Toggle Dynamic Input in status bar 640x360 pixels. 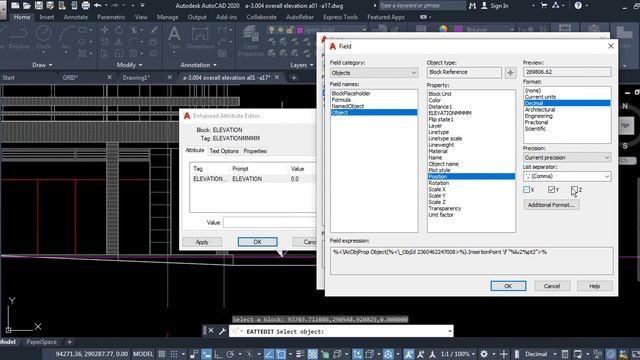207,354
